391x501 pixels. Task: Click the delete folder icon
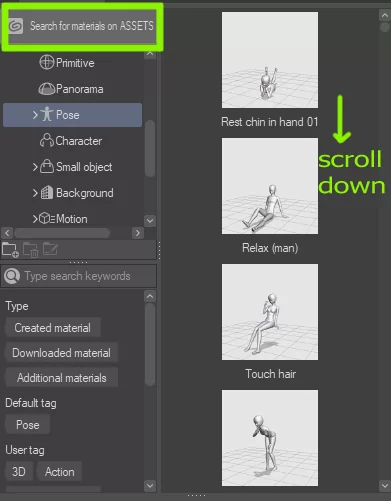(31, 250)
